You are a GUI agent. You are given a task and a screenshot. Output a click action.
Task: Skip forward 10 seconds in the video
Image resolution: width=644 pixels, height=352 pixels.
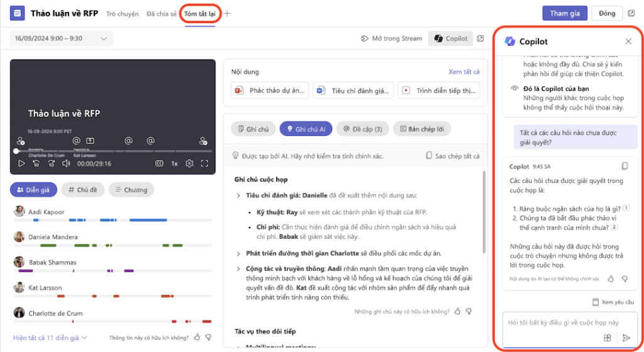pyautogui.click(x=51, y=163)
